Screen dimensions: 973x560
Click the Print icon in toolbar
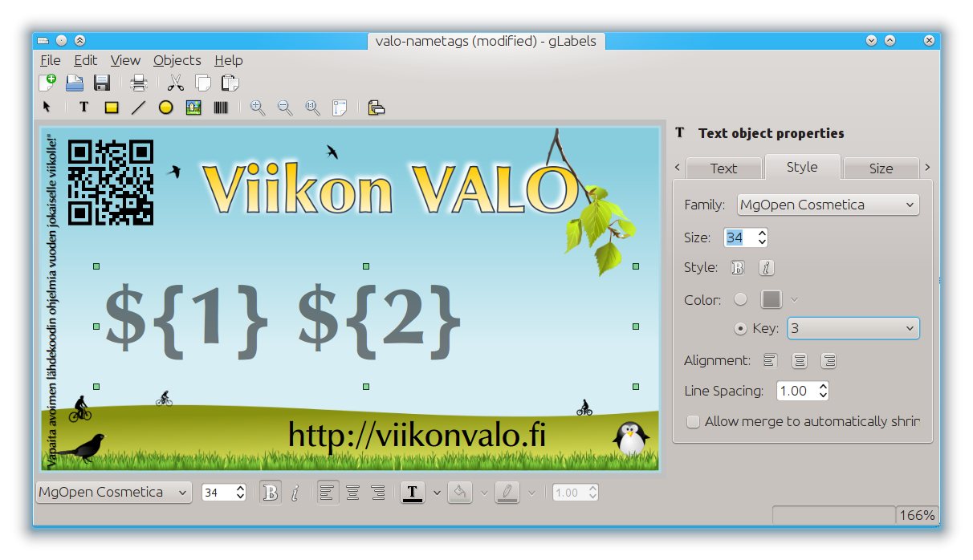tap(139, 82)
